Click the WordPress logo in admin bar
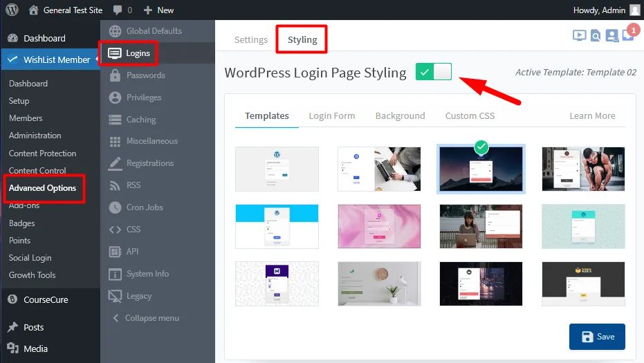Image resolution: width=644 pixels, height=363 pixels. [x=12, y=10]
